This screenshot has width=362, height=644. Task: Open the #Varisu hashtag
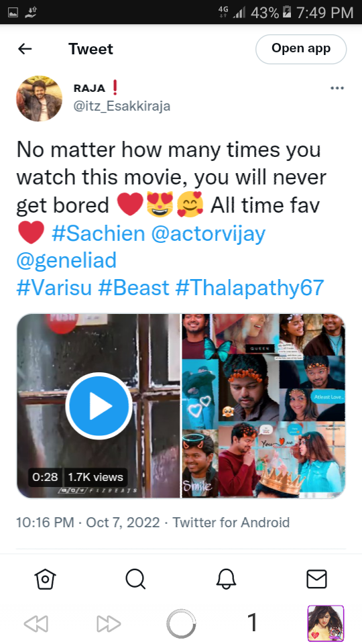click(x=54, y=288)
